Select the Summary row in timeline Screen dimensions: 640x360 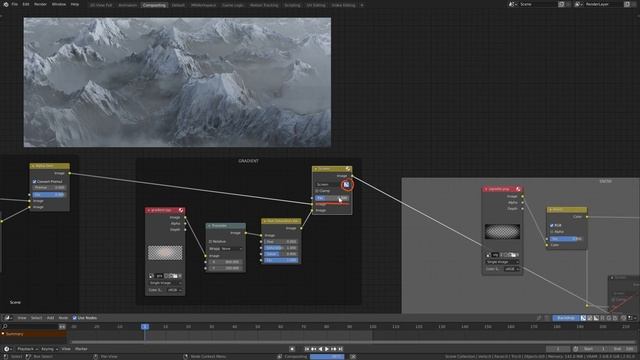click(34, 334)
